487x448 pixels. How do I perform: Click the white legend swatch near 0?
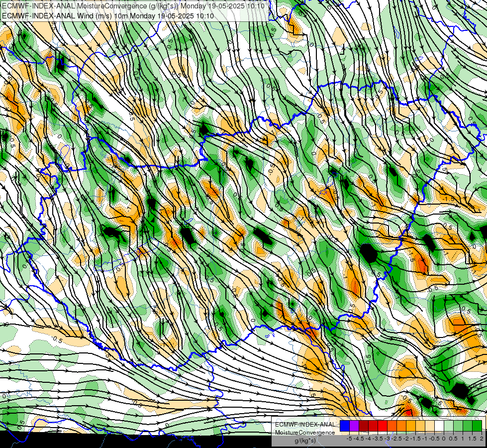coord(439,426)
